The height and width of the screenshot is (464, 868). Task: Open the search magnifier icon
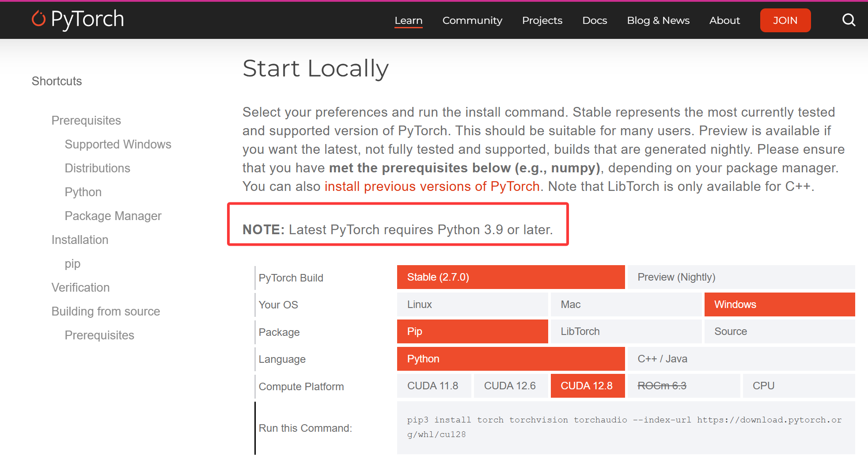point(849,20)
